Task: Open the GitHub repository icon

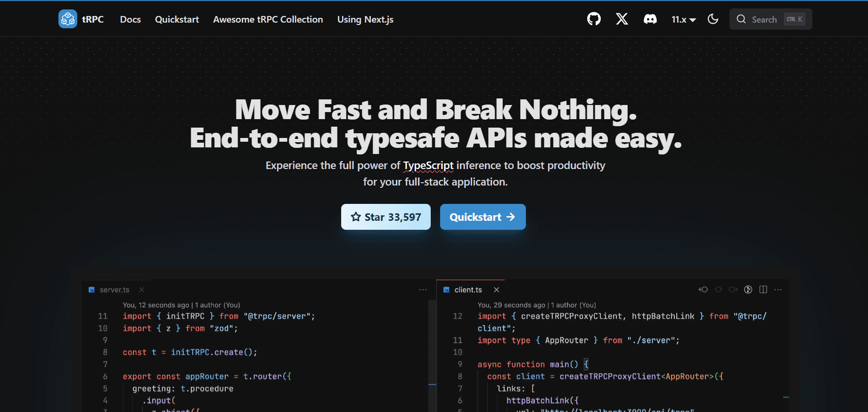Action: [x=594, y=19]
